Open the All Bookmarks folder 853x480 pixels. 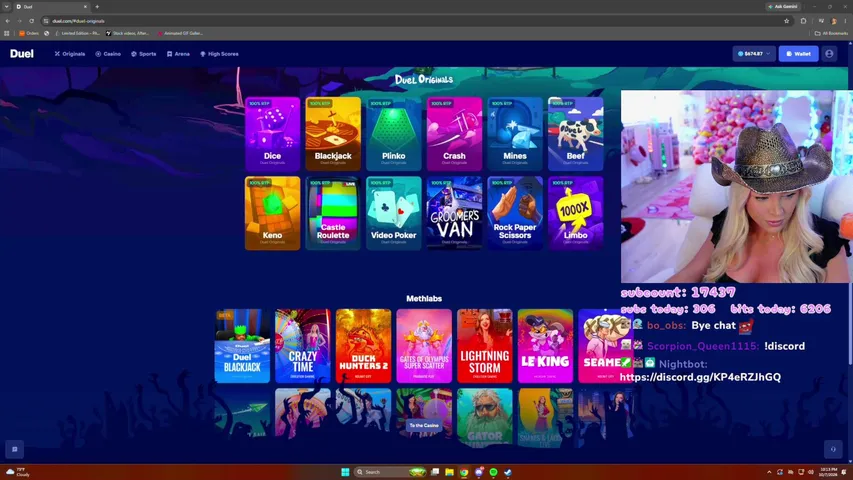(831, 33)
